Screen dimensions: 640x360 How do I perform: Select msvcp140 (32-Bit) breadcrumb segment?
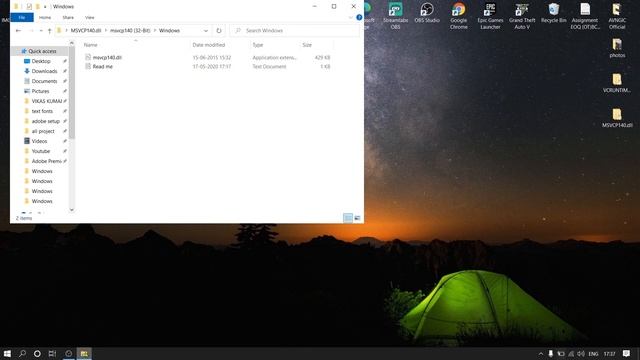click(x=130, y=31)
